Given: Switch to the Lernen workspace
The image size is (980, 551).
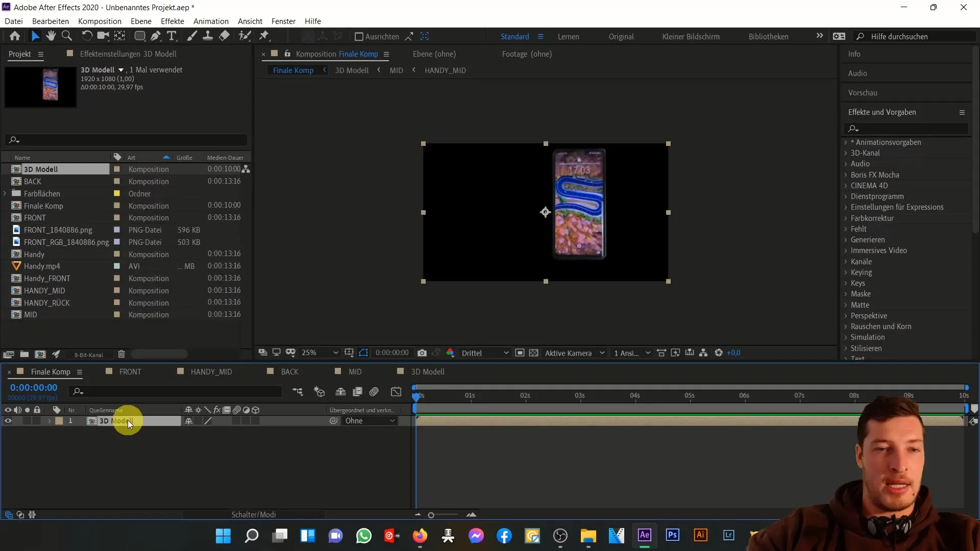Looking at the screenshot, I should click(568, 37).
